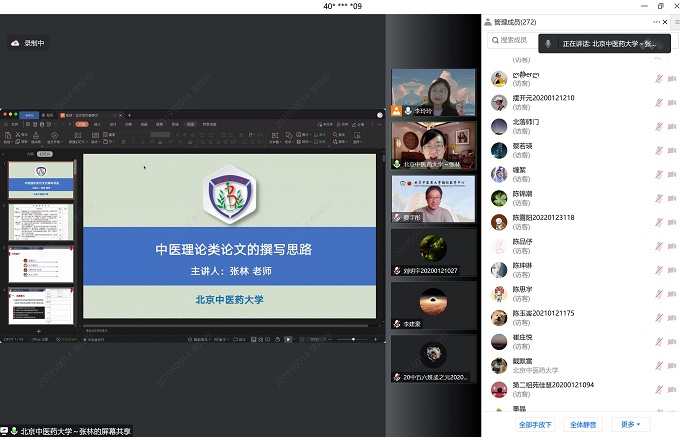
Task: Click the speaking microphone indicator icon
Action: [547, 44]
